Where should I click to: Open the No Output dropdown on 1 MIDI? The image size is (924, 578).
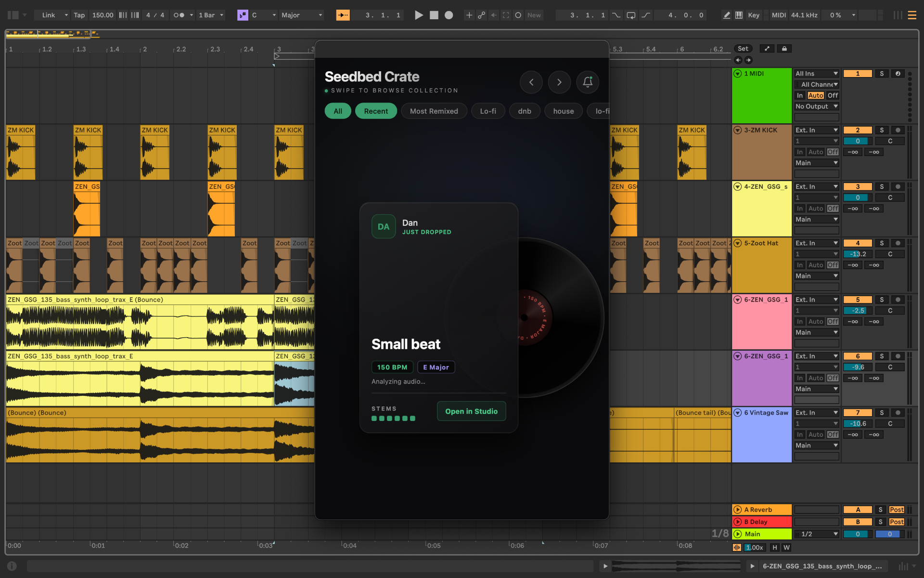pos(817,106)
